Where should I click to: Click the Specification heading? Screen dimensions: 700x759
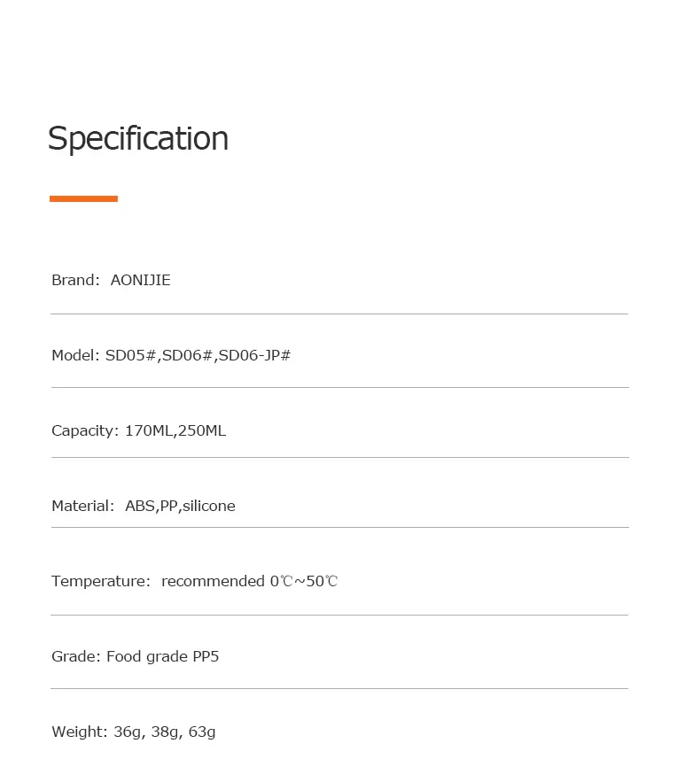pos(138,139)
